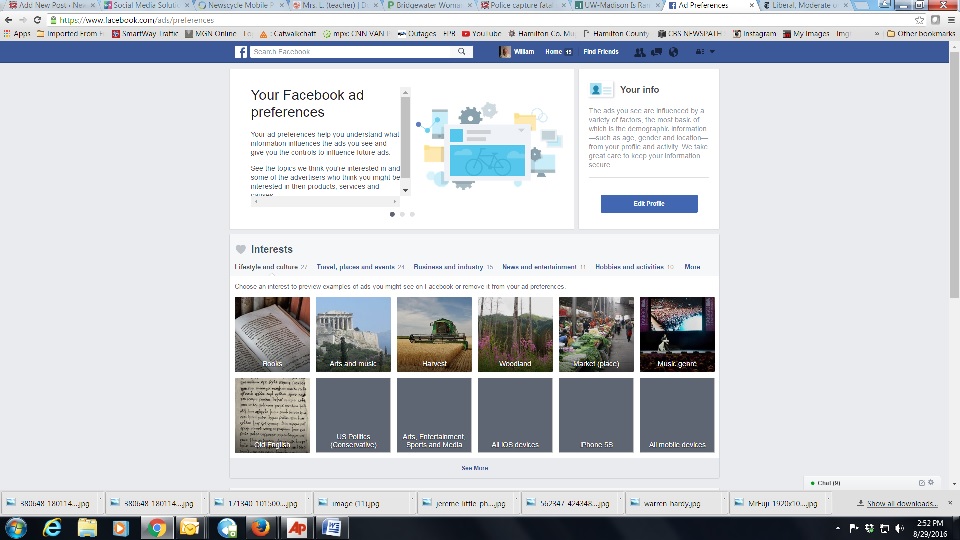Click browser forward arrow
The height and width of the screenshot is (540, 960).
coord(23,20)
